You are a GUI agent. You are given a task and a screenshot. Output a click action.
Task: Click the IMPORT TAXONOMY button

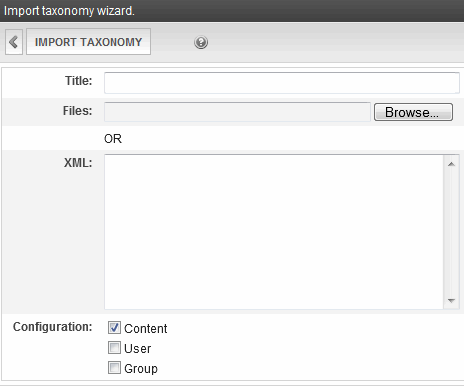coord(88,42)
